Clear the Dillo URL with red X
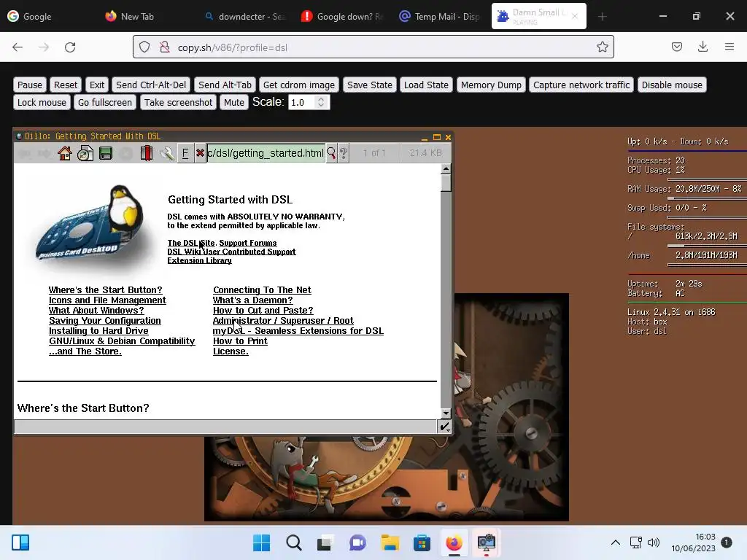Viewport: 747px width, 560px height. pos(200,153)
